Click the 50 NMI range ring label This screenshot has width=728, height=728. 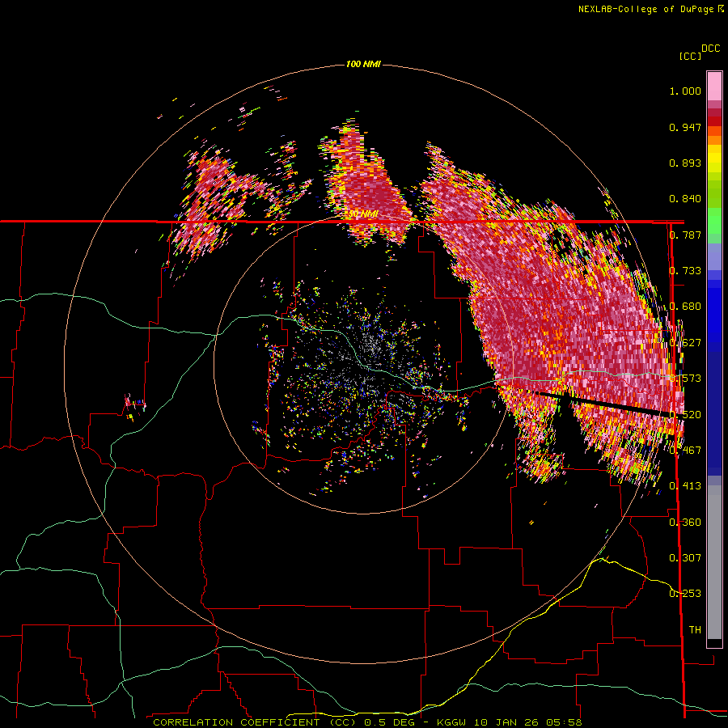(x=363, y=214)
